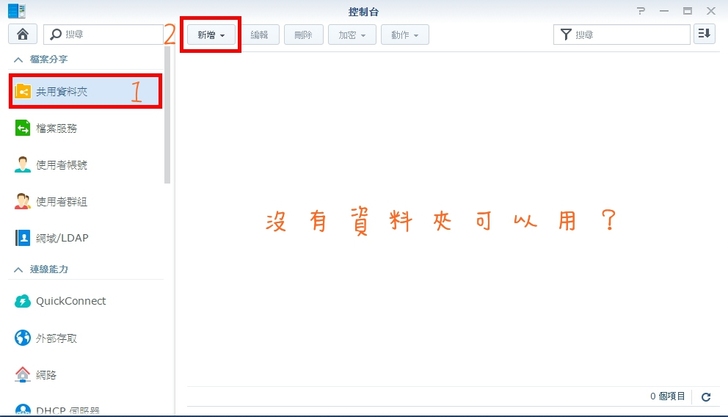
Task: Click the sidebar vertical scrollbar
Action: 167,116
